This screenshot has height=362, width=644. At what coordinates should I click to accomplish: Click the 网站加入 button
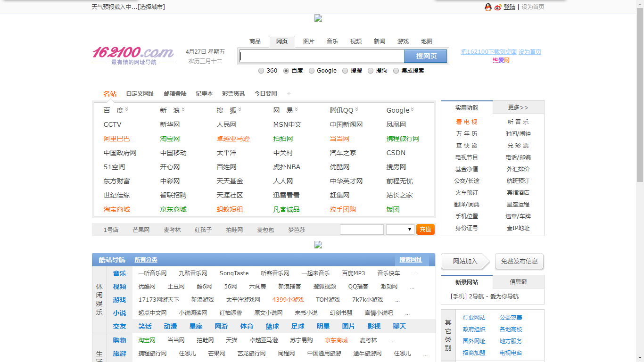[465, 261]
